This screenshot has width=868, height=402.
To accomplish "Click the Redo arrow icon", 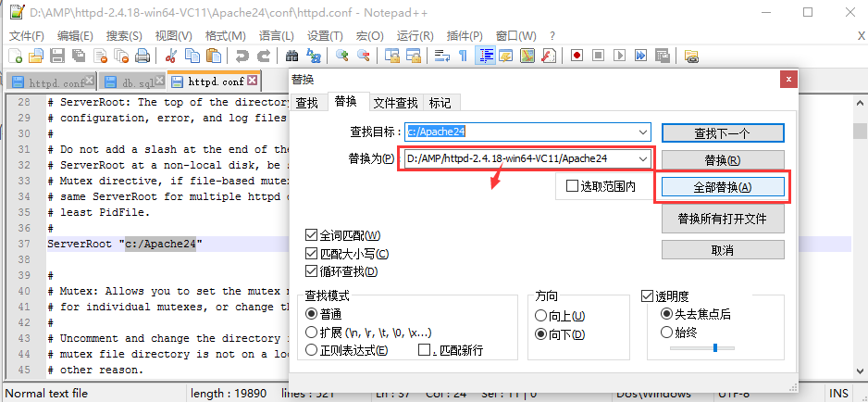I will point(264,56).
